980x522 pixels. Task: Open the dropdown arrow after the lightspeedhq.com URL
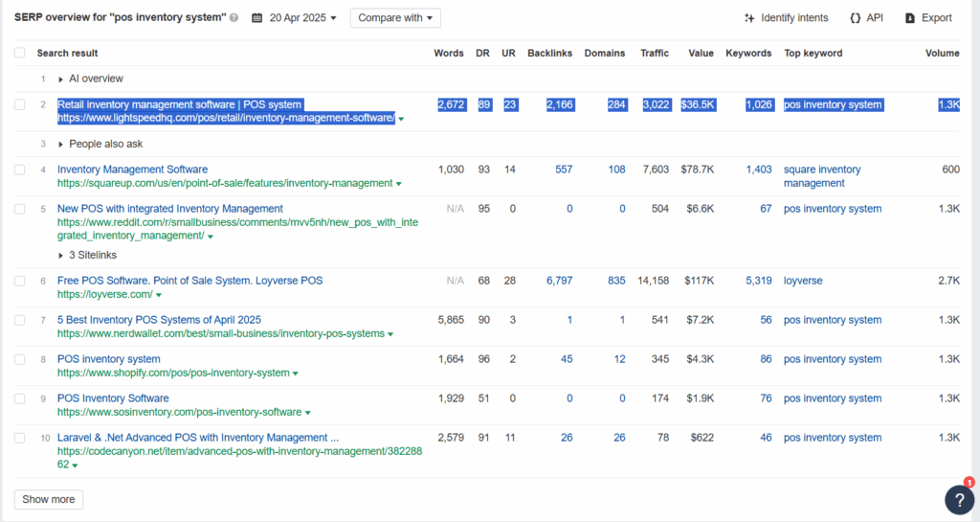point(401,119)
